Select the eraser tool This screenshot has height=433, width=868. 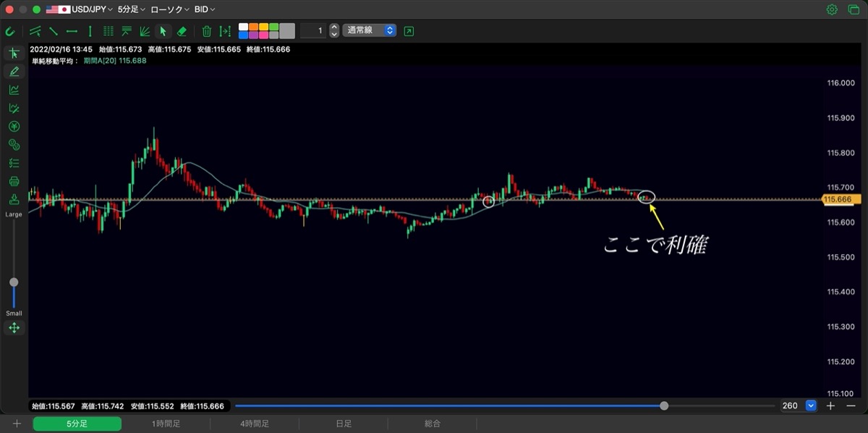pos(182,31)
